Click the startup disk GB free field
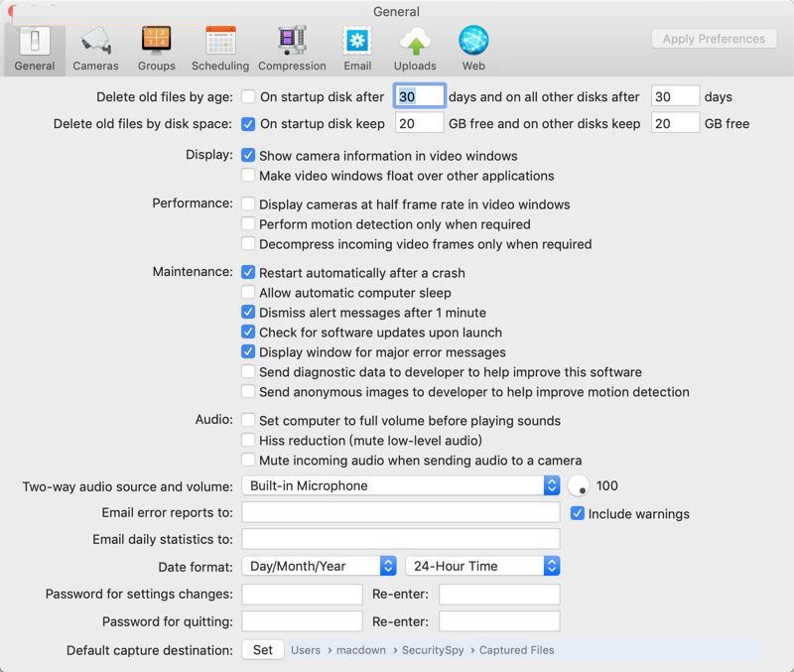This screenshot has height=672, width=794. click(419, 123)
